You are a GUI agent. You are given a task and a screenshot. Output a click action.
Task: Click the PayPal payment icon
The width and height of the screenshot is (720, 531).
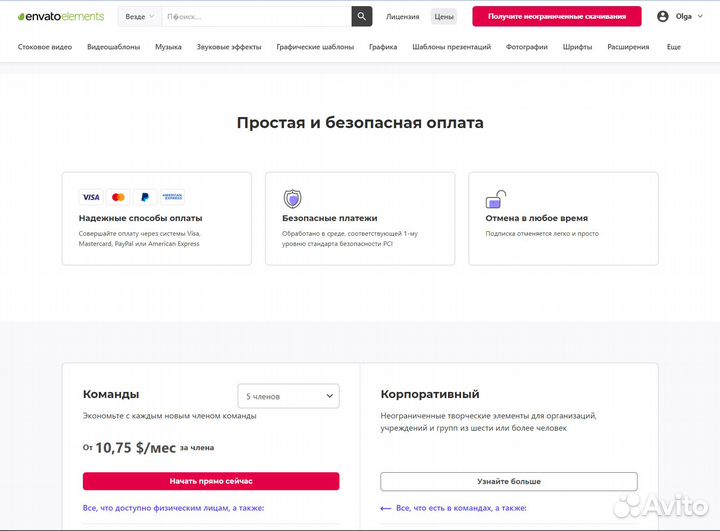[x=145, y=197]
